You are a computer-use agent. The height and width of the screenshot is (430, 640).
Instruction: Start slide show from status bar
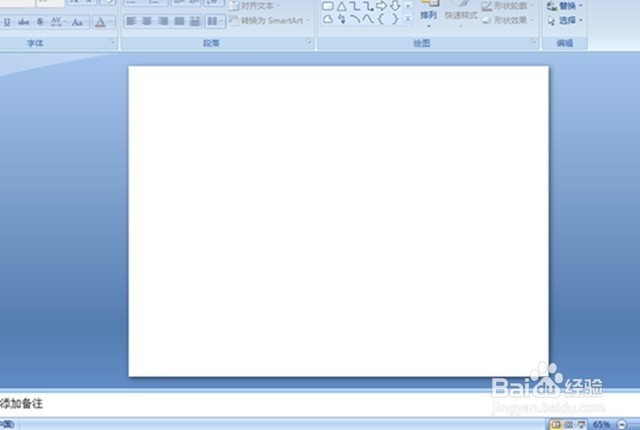click(582, 425)
